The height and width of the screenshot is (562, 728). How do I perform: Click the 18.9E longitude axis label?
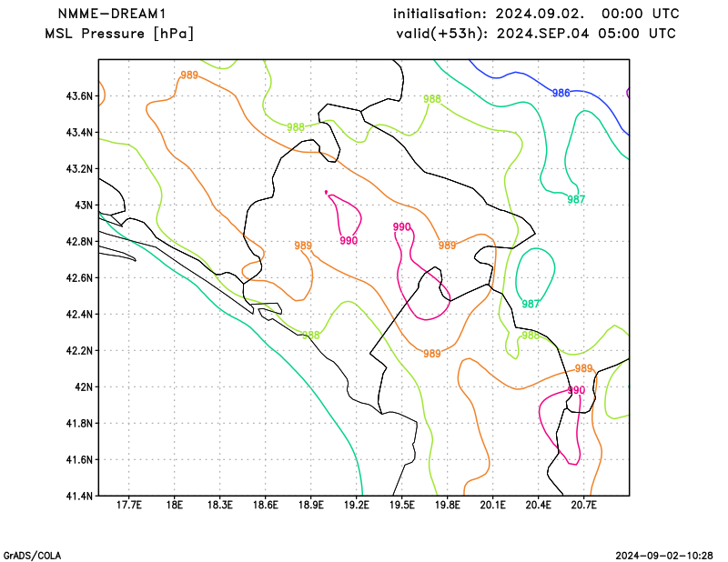pyautogui.click(x=311, y=506)
